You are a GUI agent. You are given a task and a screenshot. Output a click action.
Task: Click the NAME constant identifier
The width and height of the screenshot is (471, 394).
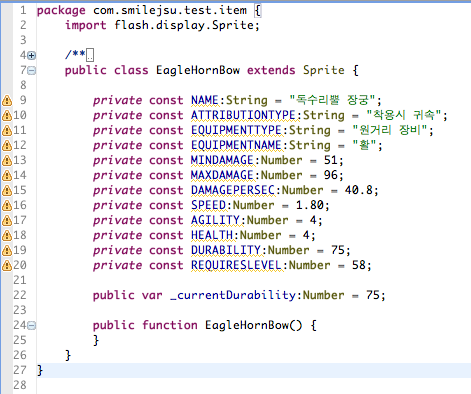pos(205,100)
